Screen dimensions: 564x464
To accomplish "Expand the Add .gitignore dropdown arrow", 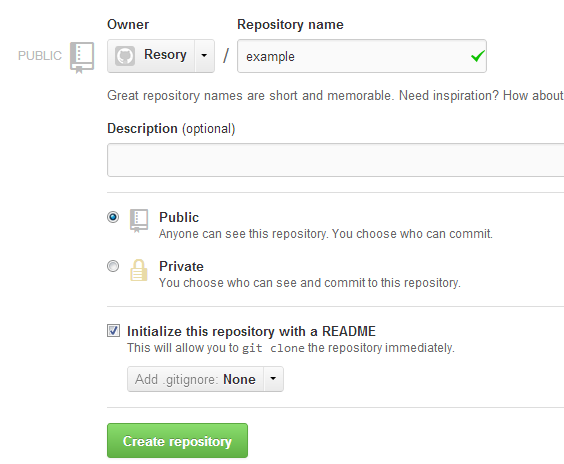I will coord(273,379).
